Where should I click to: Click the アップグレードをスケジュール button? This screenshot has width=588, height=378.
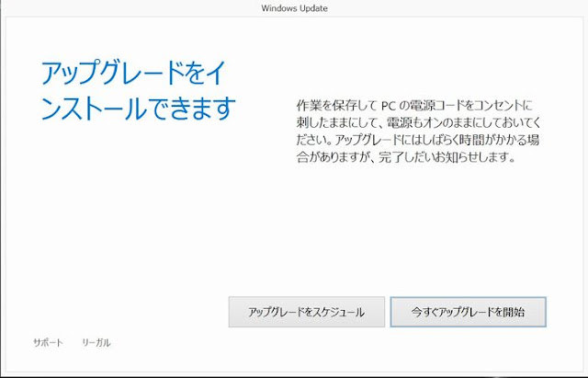point(306,312)
